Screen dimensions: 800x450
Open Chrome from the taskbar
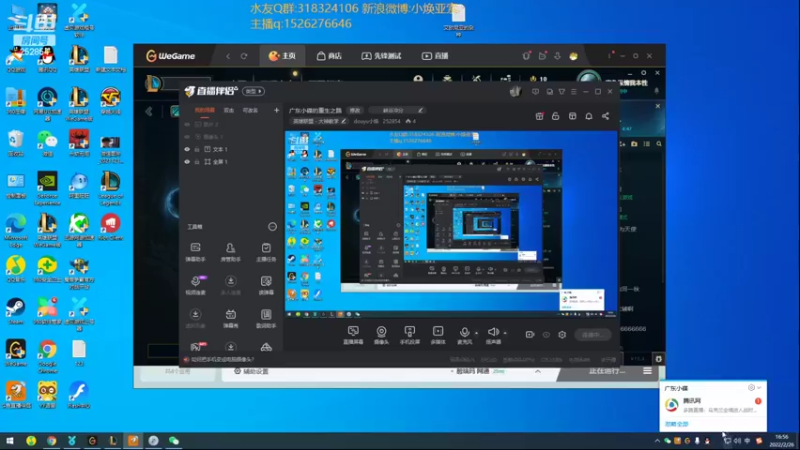51,441
